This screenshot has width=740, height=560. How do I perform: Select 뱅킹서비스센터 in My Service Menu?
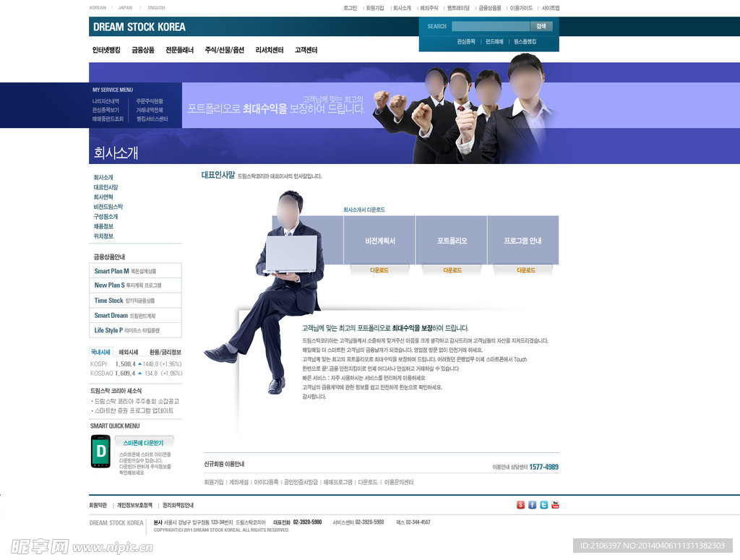pos(152,119)
